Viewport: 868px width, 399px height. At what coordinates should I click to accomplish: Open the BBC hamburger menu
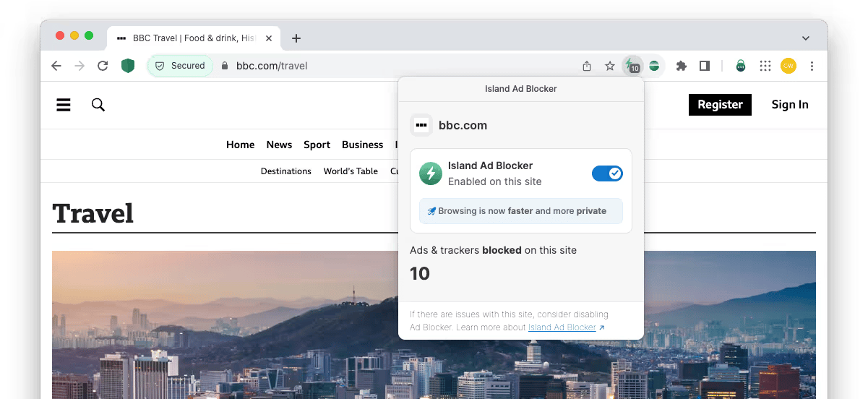(64, 105)
